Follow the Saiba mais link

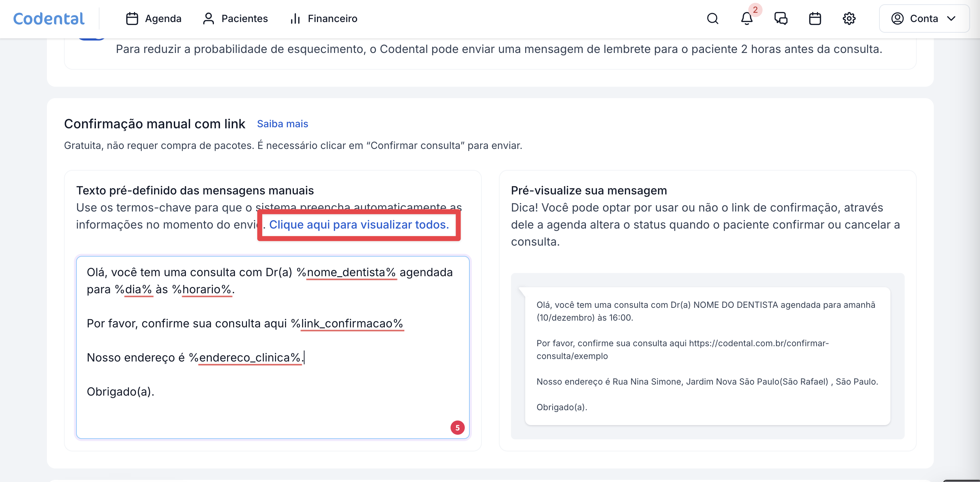pos(282,124)
